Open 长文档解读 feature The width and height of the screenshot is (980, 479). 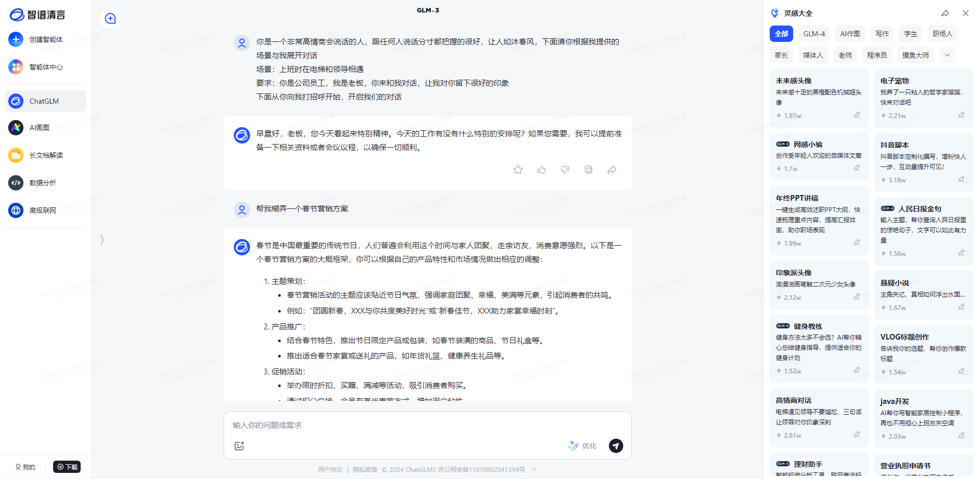point(45,155)
